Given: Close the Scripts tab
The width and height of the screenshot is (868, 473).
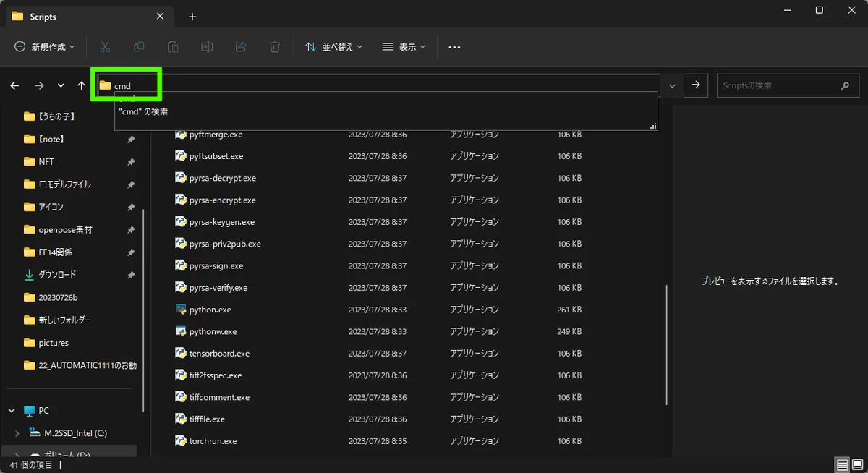Looking at the screenshot, I should coord(160,17).
